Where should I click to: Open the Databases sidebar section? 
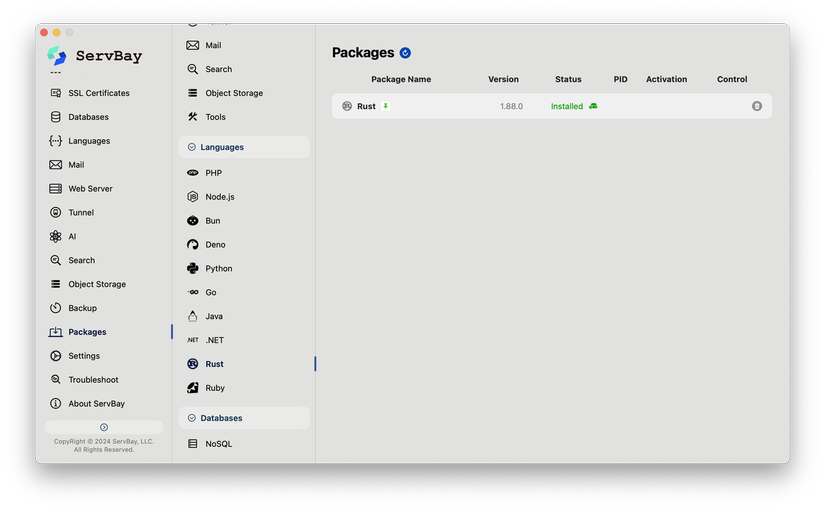point(79,117)
